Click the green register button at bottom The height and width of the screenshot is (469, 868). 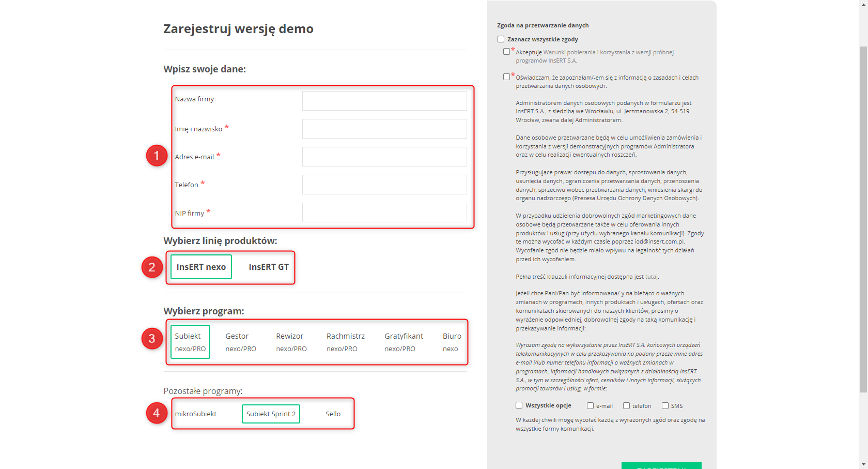[661, 465]
